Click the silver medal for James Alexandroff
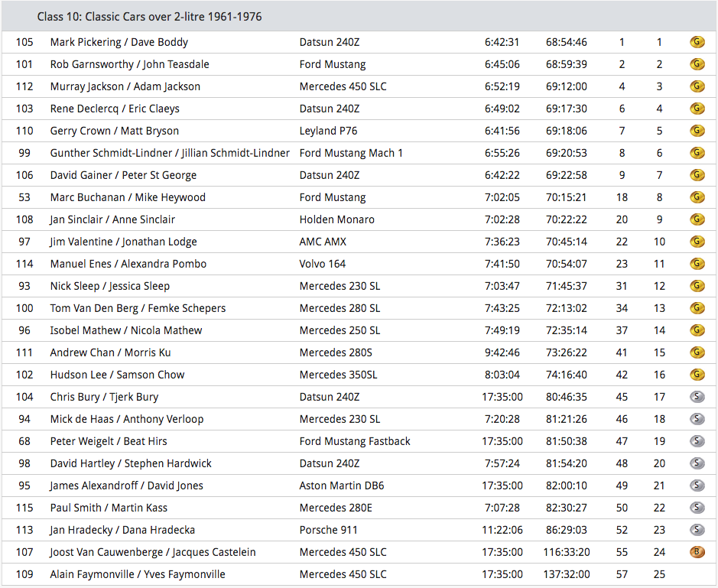Screen dimensions: 718x588 (697, 486)
